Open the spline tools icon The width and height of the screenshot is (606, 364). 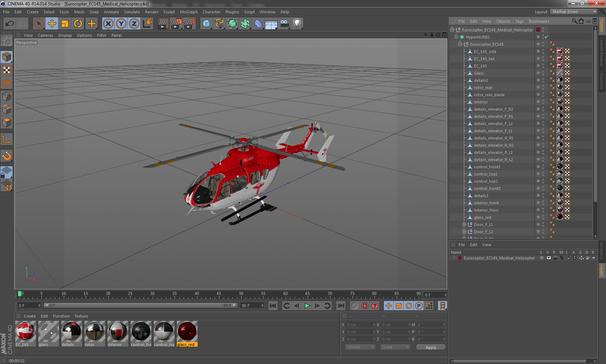219,24
